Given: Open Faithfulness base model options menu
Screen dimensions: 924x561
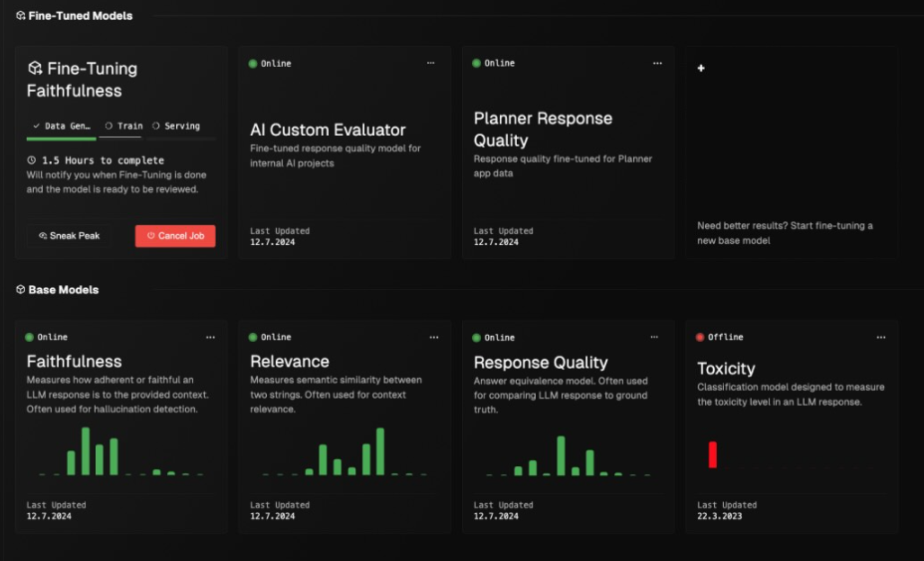Looking at the screenshot, I should coord(210,338).
